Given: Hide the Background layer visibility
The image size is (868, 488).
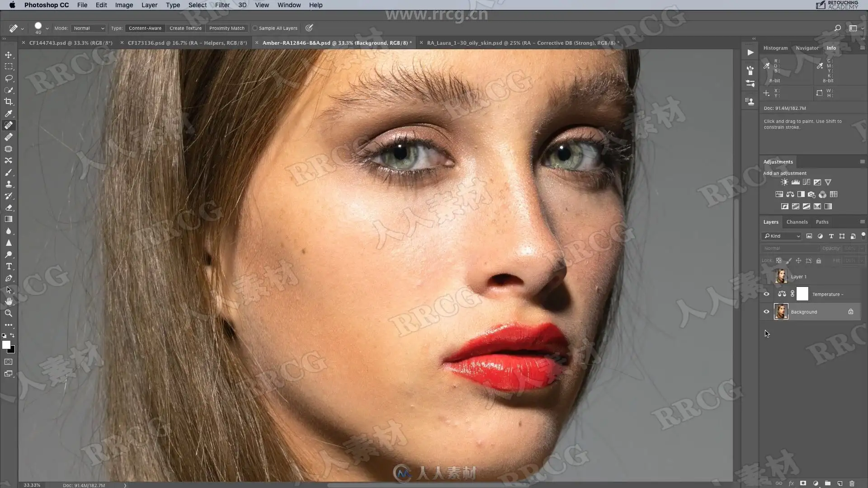Looking at the screenshot, I should click(766, 312).
